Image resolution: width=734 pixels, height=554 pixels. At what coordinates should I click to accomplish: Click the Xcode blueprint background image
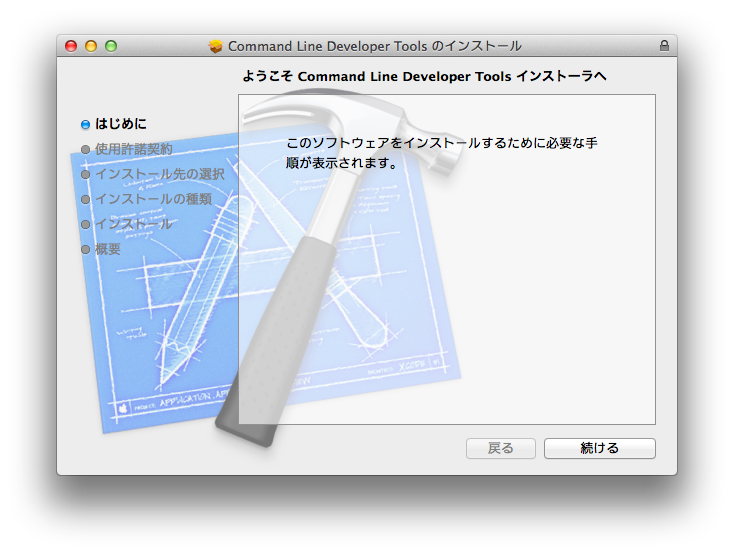click(150, 340)
